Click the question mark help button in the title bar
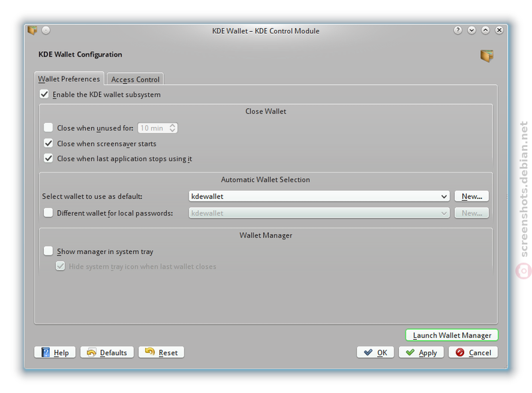This screenshot has height=393, width=532. (458, 31)
